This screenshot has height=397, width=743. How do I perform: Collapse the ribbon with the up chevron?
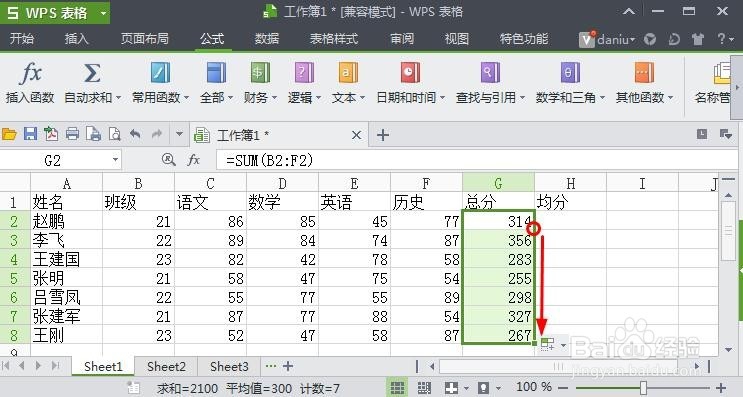click(628, 11)
